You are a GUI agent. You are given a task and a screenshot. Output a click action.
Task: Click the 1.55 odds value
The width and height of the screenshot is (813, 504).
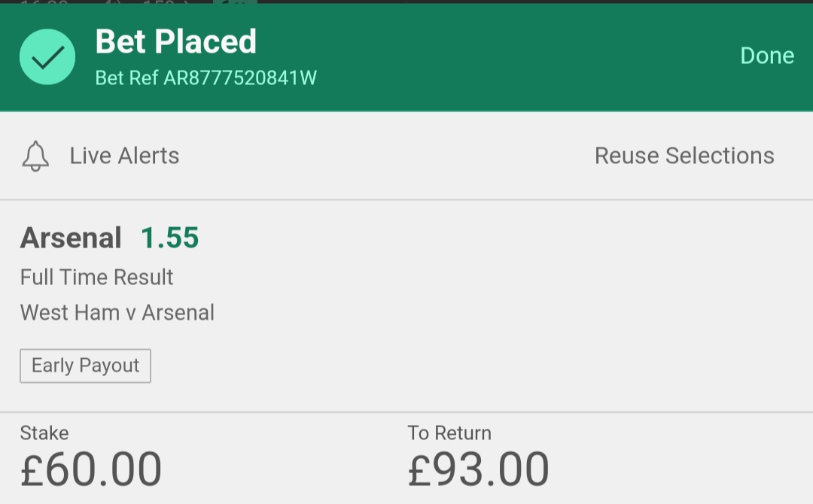(169, 238)
